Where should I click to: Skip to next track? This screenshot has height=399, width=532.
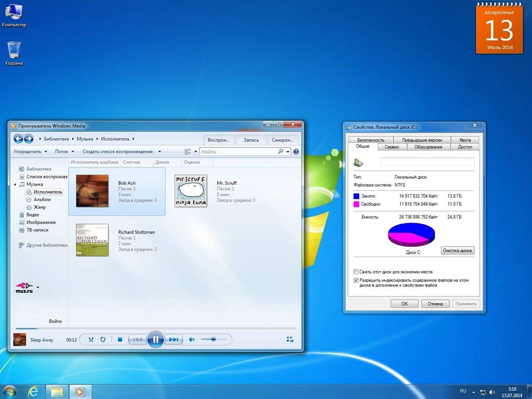point(174,339)
